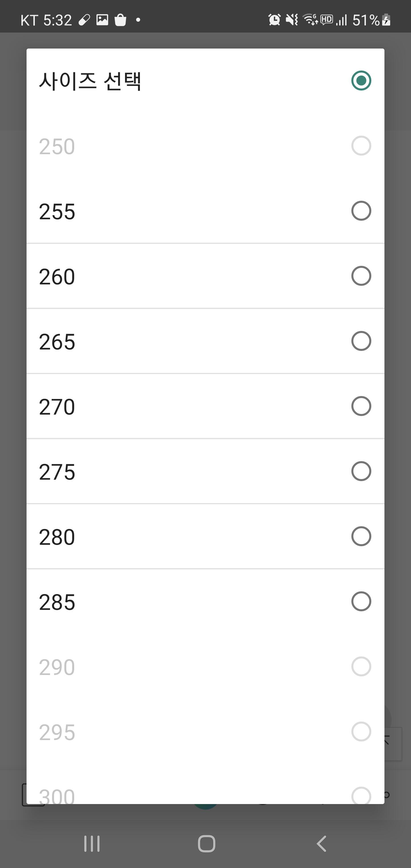Tap the shopping bag notification icon

(x=120, y=20)
